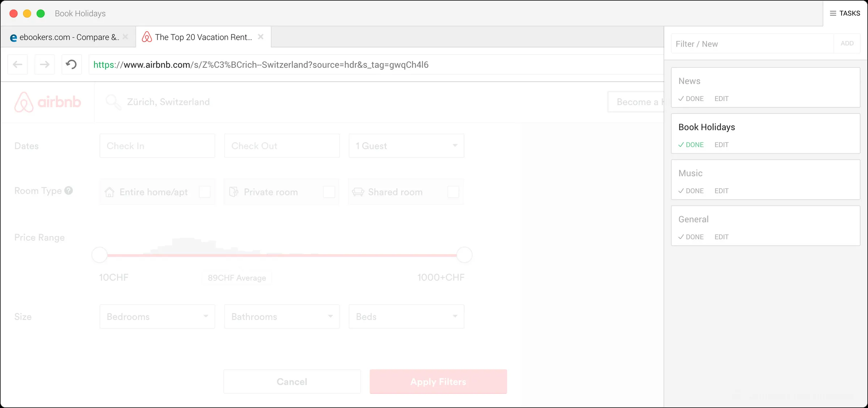Switch to the ebookers.com tab
The height and width of the screenshot is (408, 868).
[x=65, y=37]
